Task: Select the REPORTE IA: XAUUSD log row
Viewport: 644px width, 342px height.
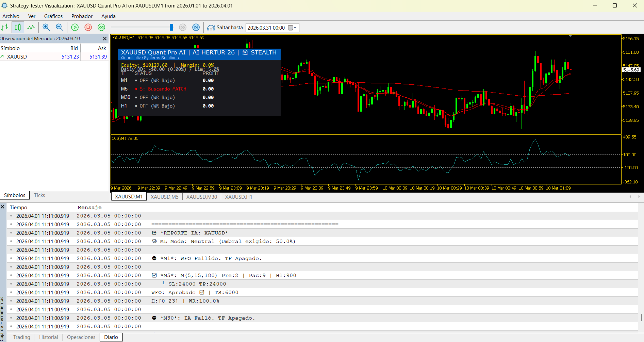Action: tap(323, 233)
